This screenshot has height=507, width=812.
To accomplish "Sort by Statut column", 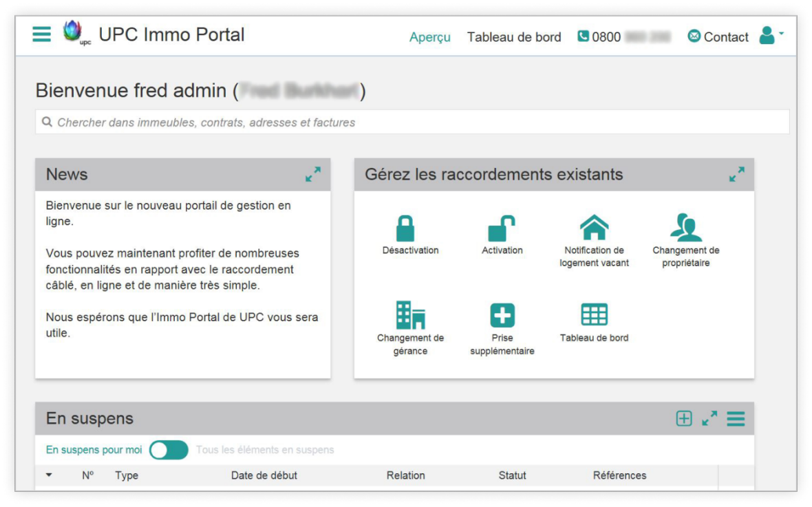I will click(x=512, y=475).
